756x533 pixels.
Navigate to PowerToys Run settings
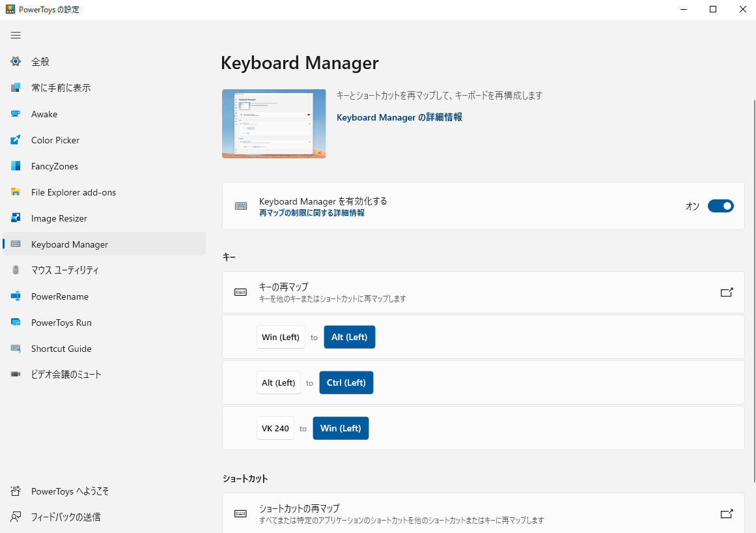click(x=104, y=323)
